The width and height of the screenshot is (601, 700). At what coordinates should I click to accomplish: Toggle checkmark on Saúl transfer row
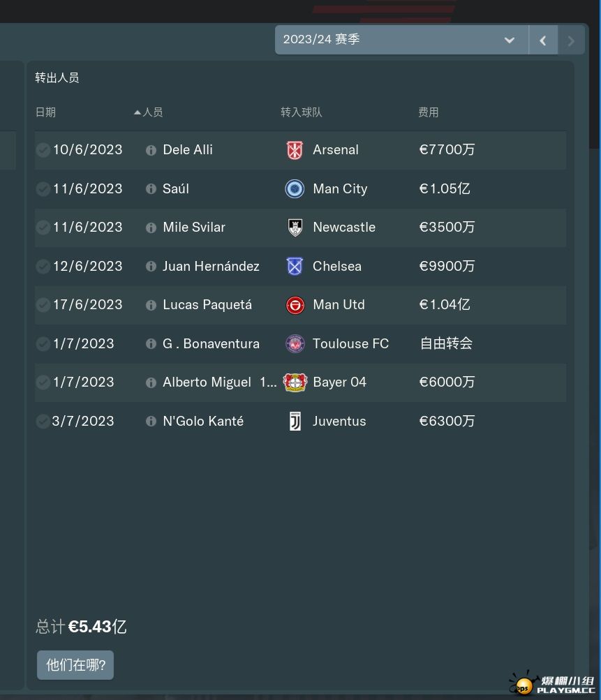coord(43,189)
